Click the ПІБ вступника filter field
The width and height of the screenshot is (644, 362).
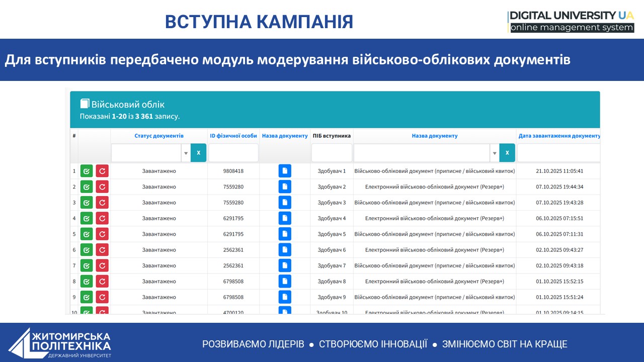pyautogui.click(x=332, y=153)
